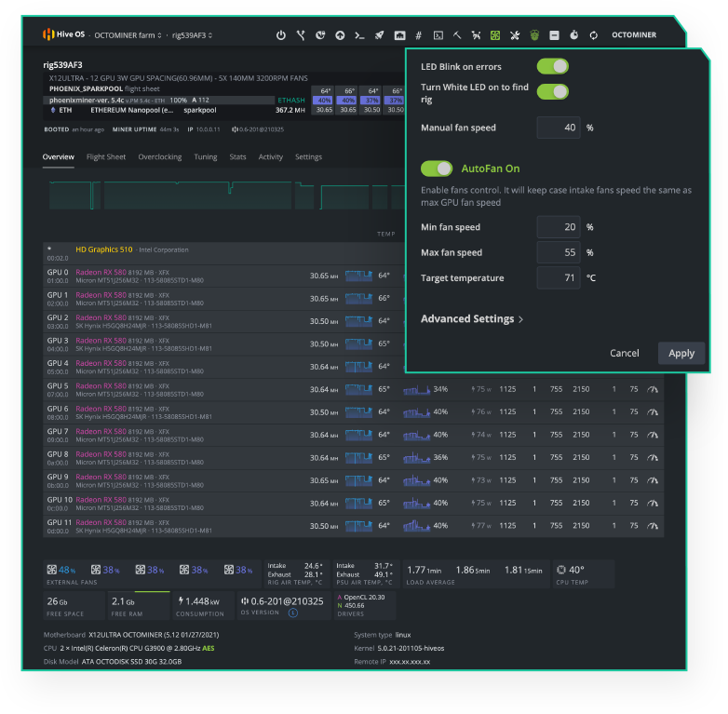Viewport: 728px width, 714px height.
Task: Click the lightning consumption icon beside 1.448 kW
Action: coord(181,601)
